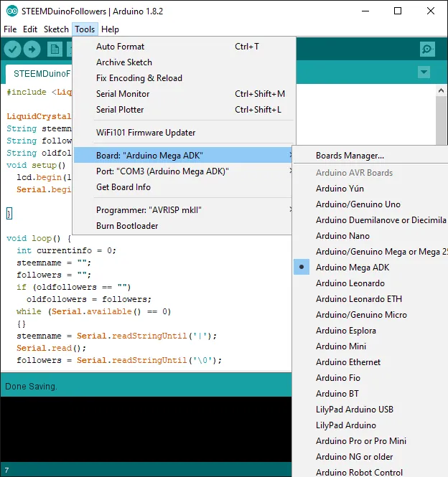
Task: Click the editor vertical scrollbar thumb
Action: 441,121
